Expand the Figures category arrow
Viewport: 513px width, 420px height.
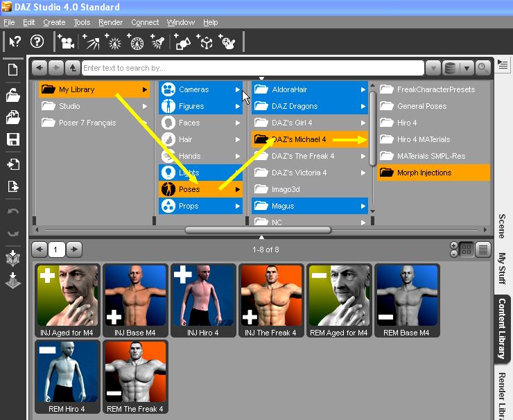(238, 106)
